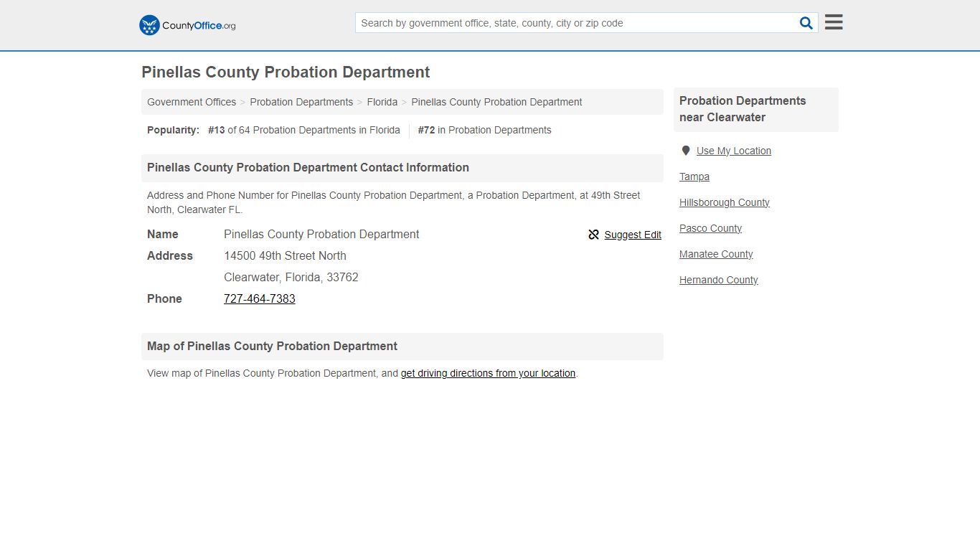
Task: Click Clearwater, Florida, 33762 text
Action: tap(291, 277)
